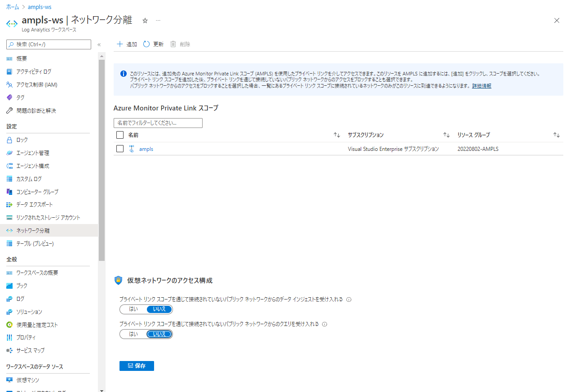Sort by サブスクリプション column arrows
566x392 pixels.
point(447,135)
